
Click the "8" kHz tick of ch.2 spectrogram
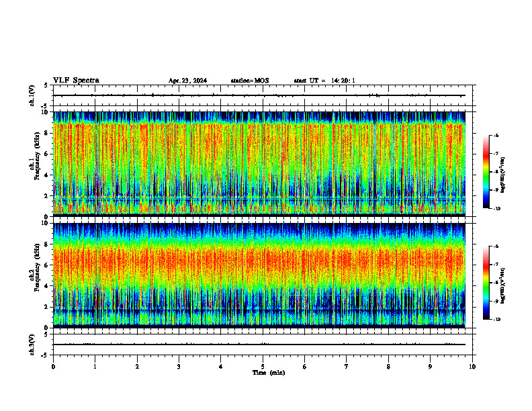(47, 244)
